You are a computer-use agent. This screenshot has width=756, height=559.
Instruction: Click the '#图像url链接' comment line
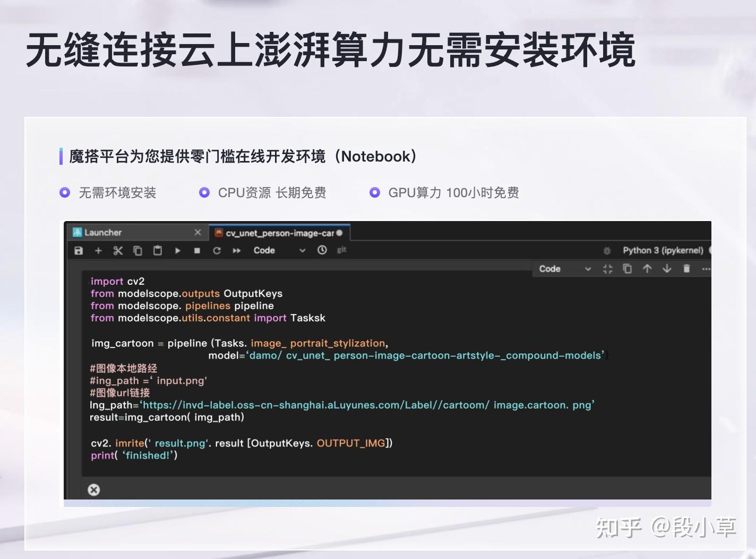119,393
